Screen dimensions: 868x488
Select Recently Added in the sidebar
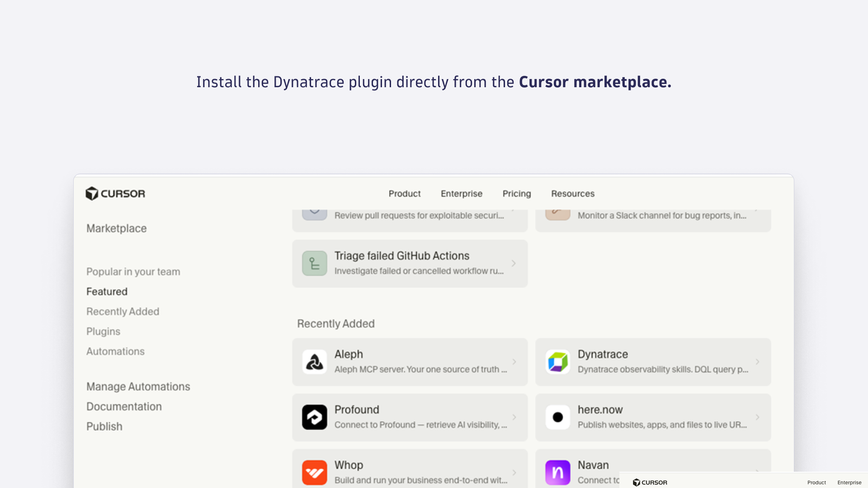tap(123, 311)
